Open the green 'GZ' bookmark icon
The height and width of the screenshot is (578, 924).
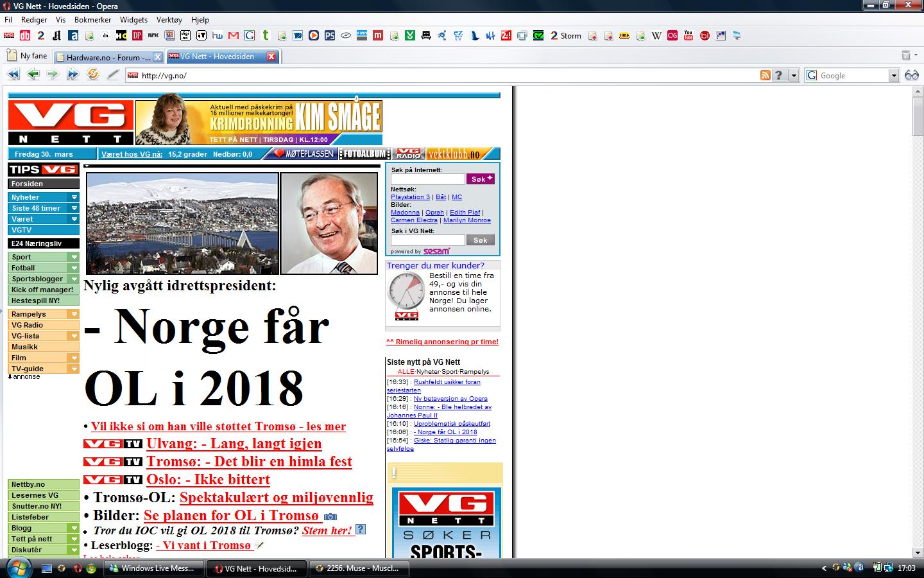[x=538, y=35]
